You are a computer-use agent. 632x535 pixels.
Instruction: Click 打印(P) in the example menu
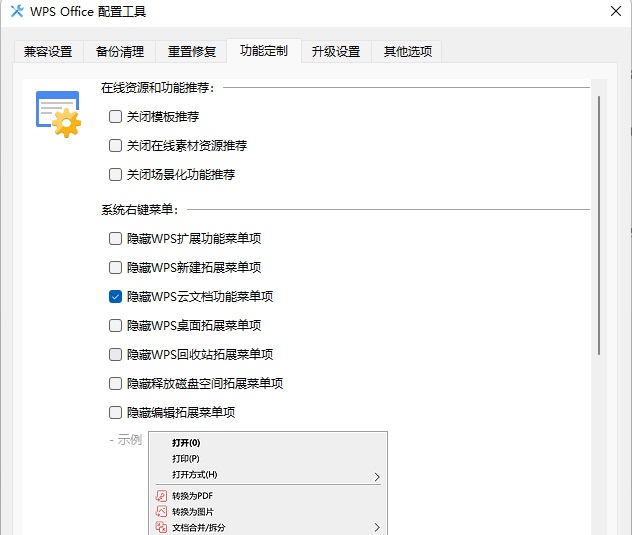click(x=185, y=459)
